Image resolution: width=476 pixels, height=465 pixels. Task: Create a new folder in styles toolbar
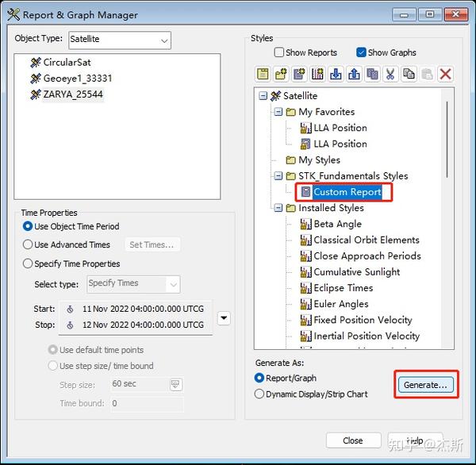(x=281, y=74)
